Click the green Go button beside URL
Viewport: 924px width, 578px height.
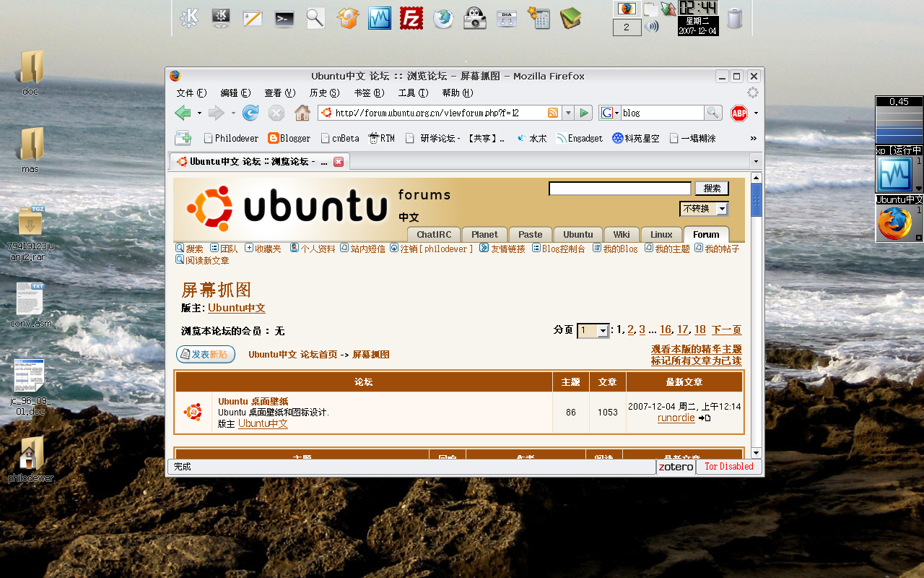tap(584, 113)
